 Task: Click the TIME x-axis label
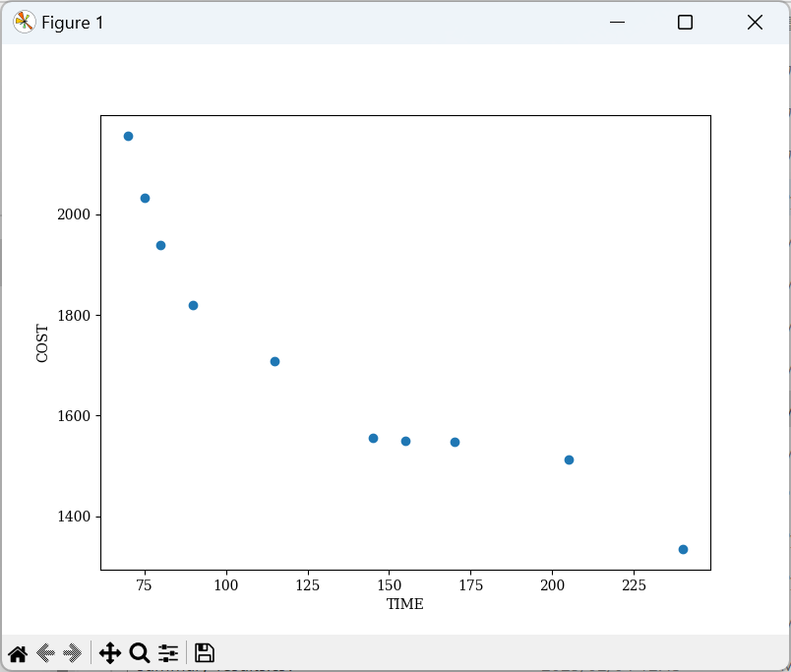404,604
